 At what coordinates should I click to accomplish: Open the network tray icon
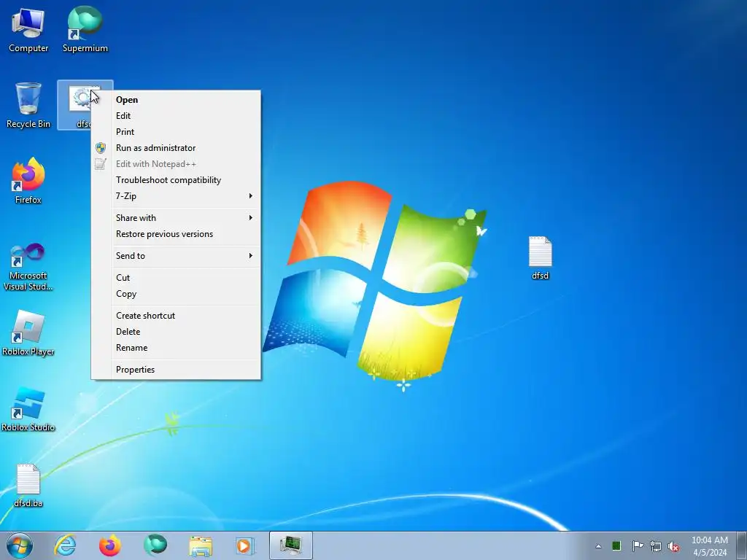click(656, 546)
